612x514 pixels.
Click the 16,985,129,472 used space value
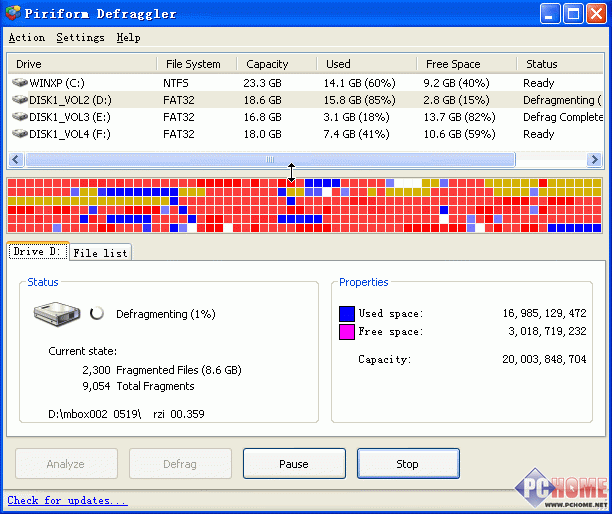click(544, 313)
